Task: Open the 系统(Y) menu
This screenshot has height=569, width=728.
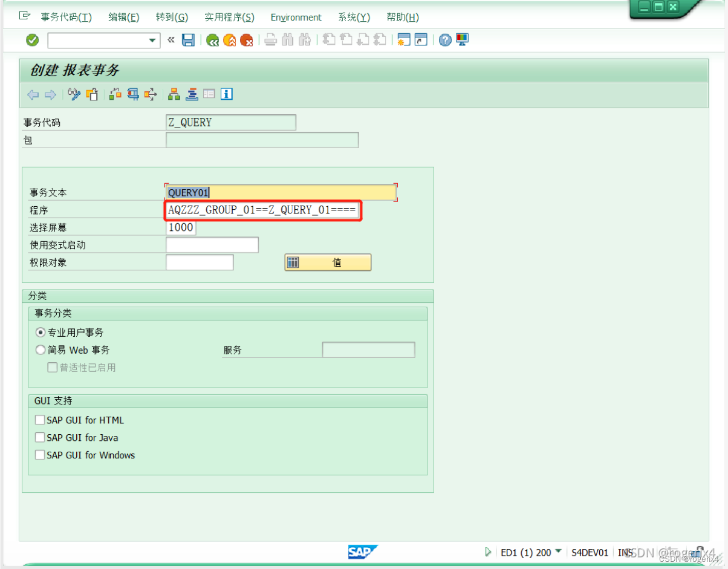Action: [x=354, y=17]
